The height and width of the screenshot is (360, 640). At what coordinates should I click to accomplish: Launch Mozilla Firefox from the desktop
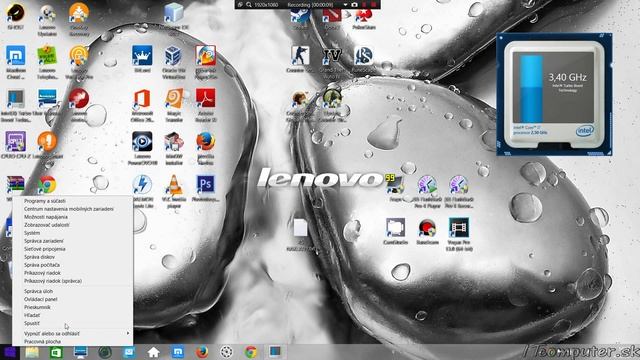tap(205, 142)
